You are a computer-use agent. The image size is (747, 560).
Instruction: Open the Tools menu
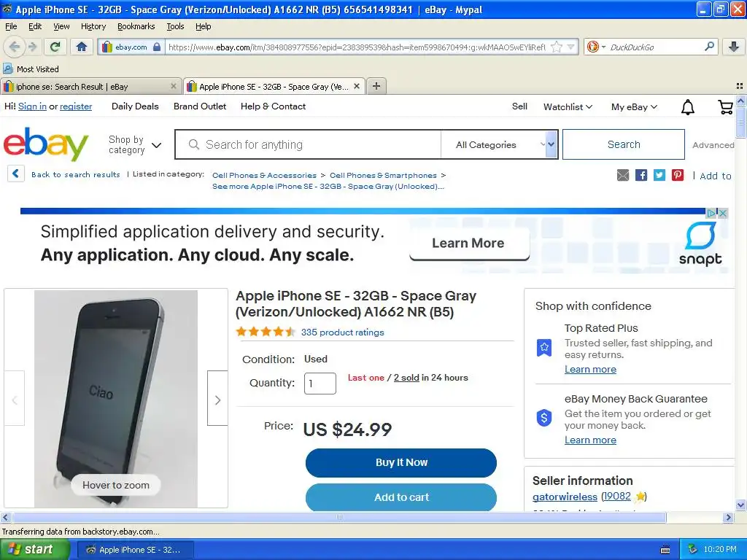pyautogui.click(x=175, y=26)
